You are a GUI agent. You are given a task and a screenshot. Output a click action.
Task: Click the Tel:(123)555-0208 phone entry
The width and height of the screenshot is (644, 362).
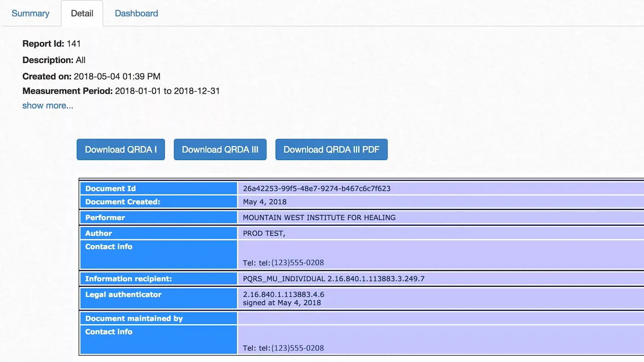pos(283,262)
